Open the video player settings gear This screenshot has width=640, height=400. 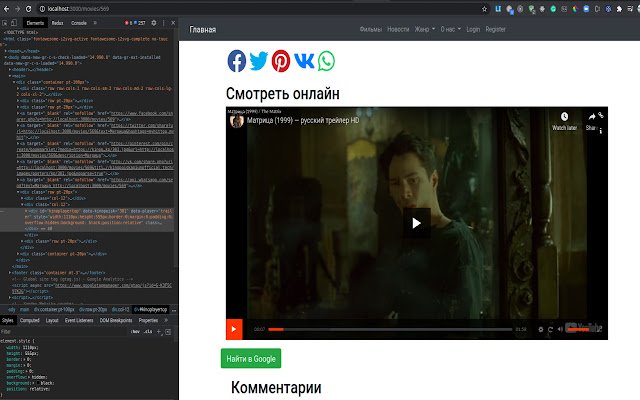tap(541, 329)
